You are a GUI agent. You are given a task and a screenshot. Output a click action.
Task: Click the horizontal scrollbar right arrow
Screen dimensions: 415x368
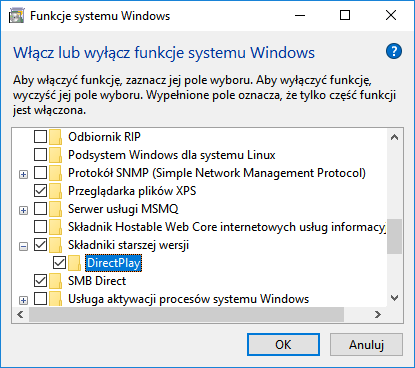pyautogui.click(x=378, y=314)
